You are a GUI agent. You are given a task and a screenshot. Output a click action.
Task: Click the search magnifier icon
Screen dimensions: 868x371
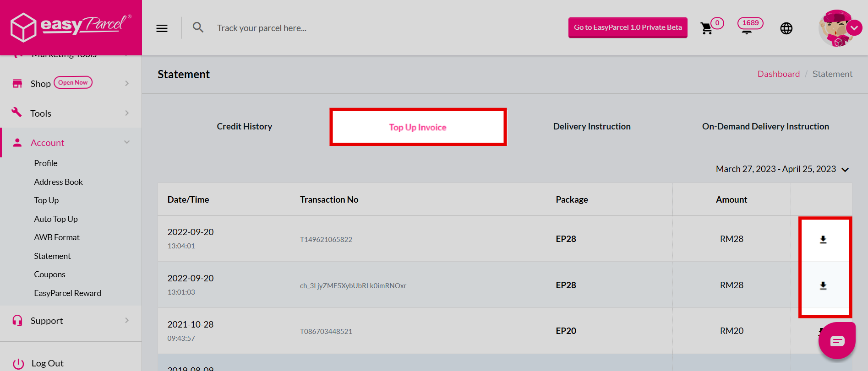pos(198,27)
